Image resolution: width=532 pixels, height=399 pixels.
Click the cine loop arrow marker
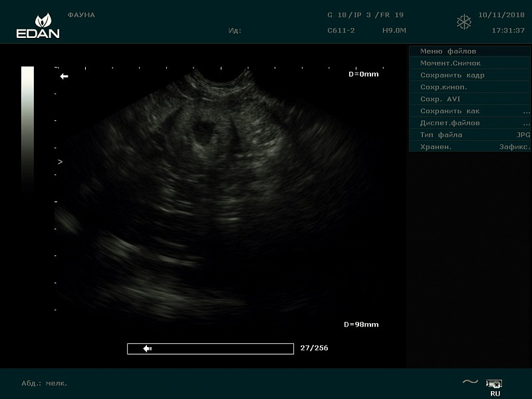[x=148, y=348]
